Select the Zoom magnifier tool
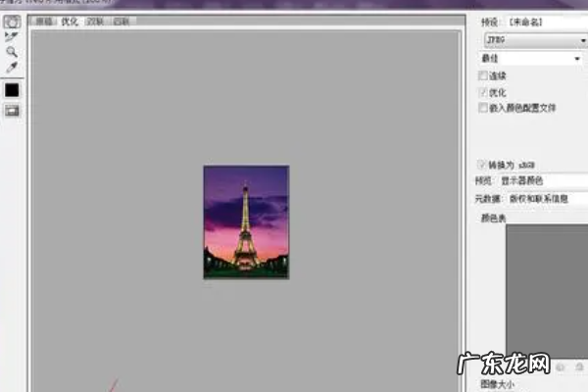Image resolution: width=588 pixels, height=392 pixels. tap(12, 52)
